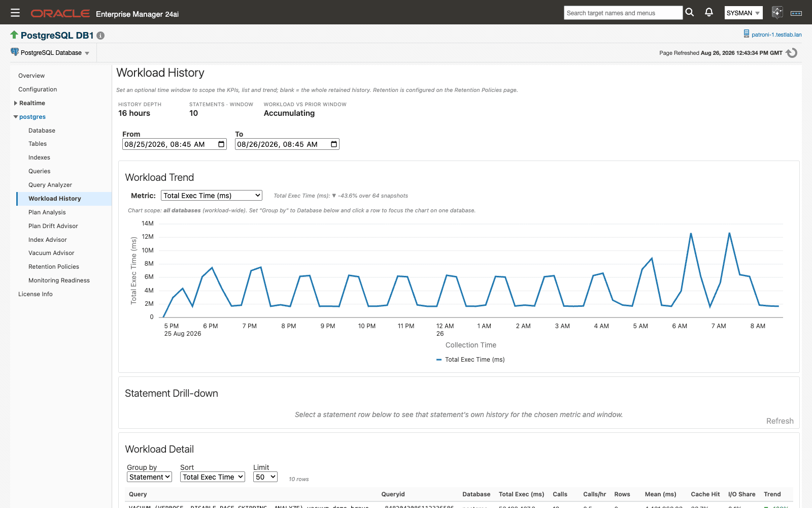Go to Database under postgres

pos(42,131)
